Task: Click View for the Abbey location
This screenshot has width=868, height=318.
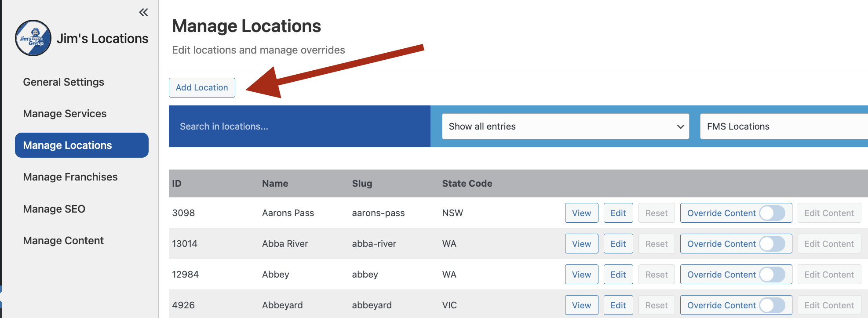Action: [581, 275]
